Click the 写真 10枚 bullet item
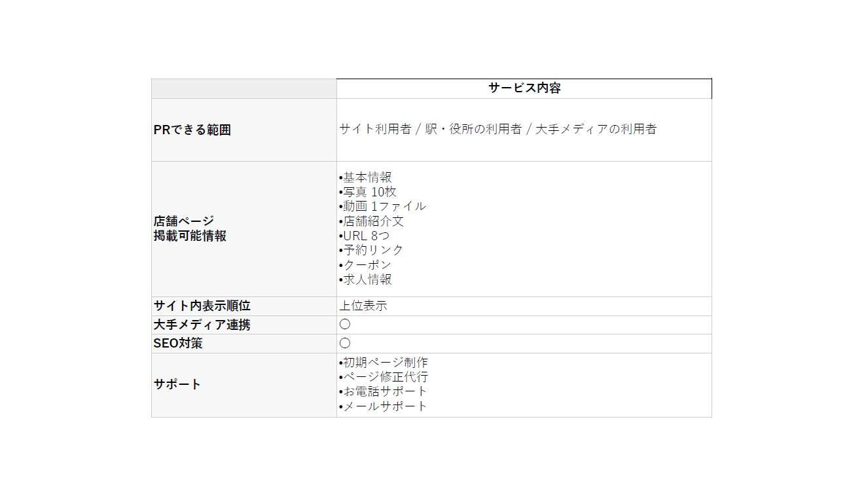This screenshot has width=868, height=502. pyautogui.click(x=368, y=192)
